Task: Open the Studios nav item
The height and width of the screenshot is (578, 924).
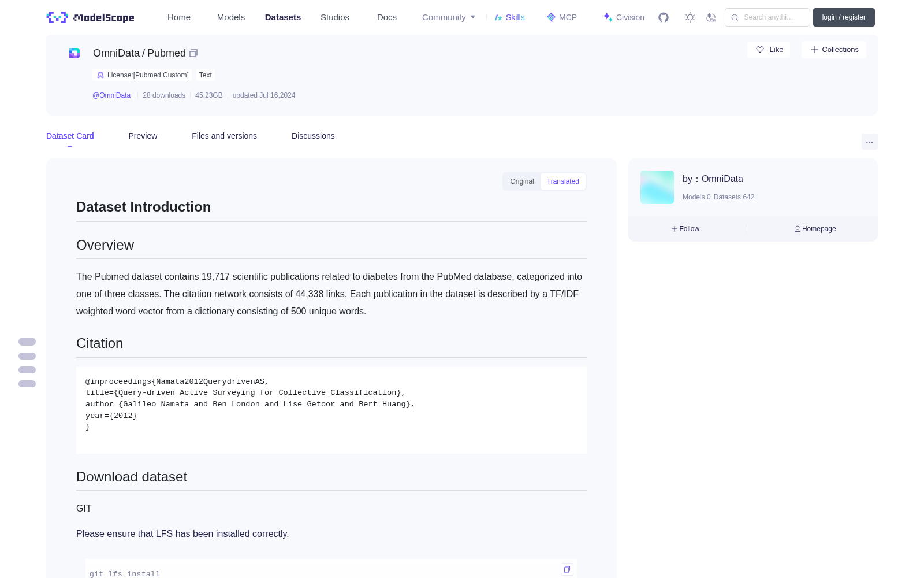Action: [x=335, y=17]
